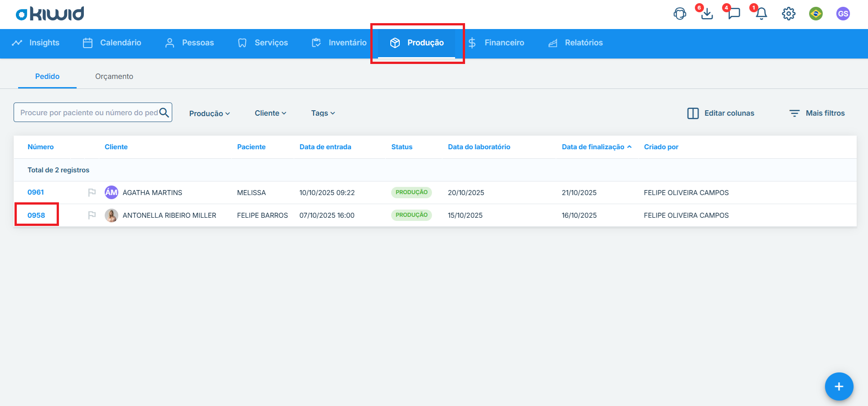Open Mais filtros
The image size is (868, 406).
coord(817,113)
